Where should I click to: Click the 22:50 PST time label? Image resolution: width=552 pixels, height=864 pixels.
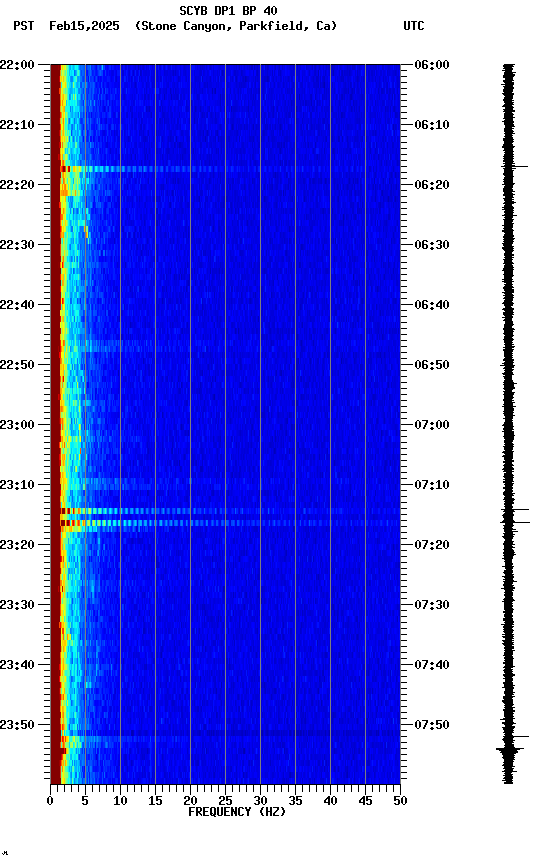click(17, 365)
